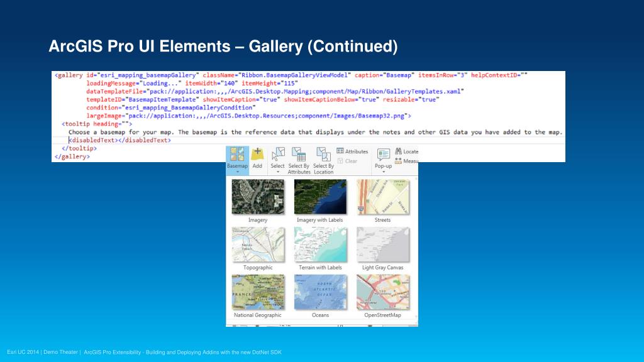Screen dimensions: 644x362
Task: Choose Light Gray Canvas basemap
Action: [x=383, y=244]
